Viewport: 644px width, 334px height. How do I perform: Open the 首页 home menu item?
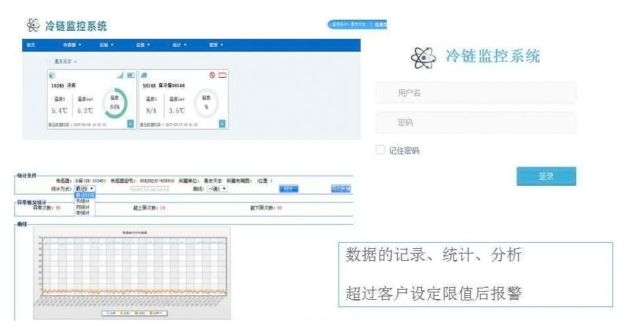click(30, 45)
